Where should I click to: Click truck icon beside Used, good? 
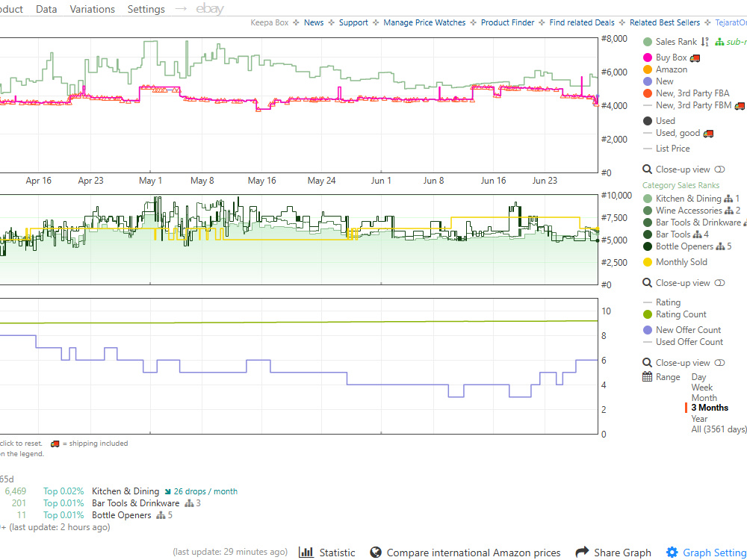708,134
